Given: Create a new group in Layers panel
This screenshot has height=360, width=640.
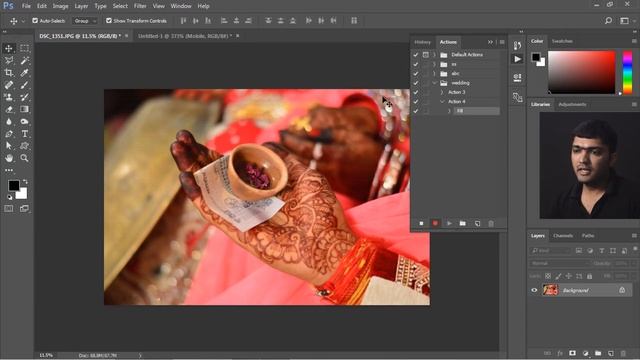Looking at the screenshot, I should (598, 353).
